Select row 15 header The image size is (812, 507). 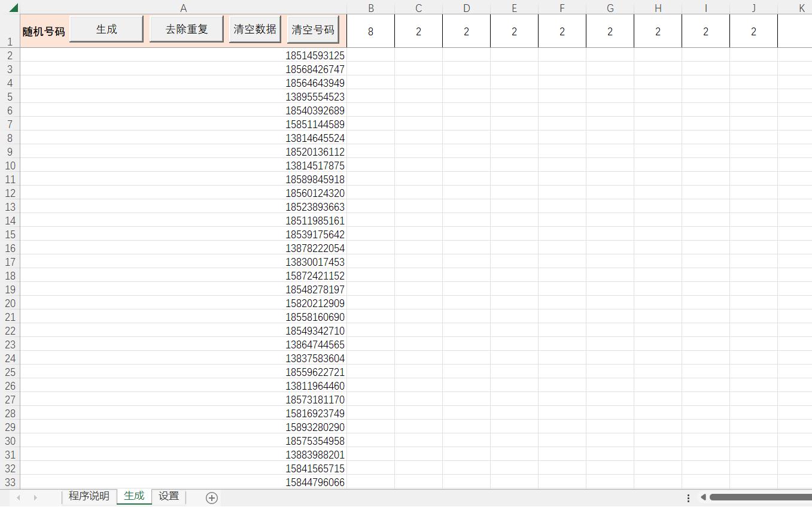(x=10, y=235)
